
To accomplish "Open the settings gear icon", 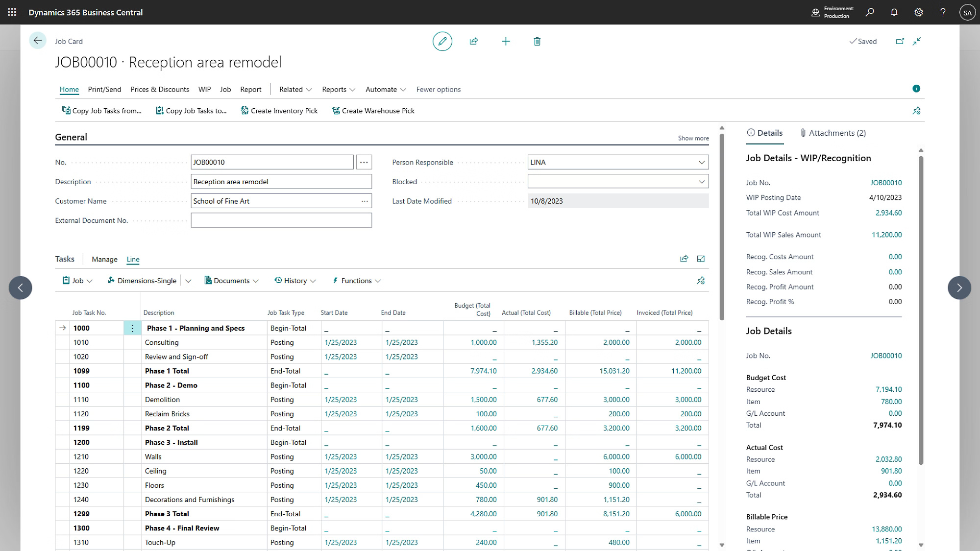I will click(919, 12).
